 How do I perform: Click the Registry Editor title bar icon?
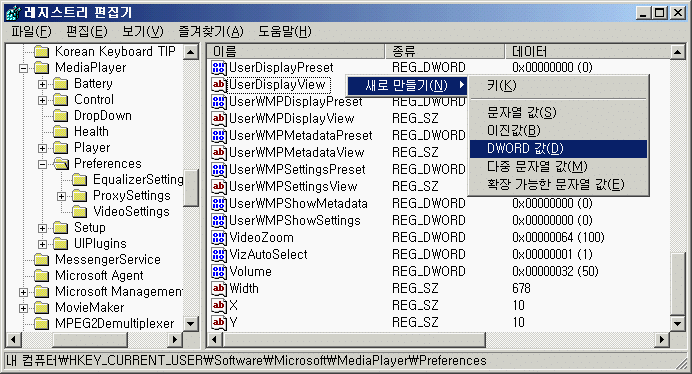point(13,12)
